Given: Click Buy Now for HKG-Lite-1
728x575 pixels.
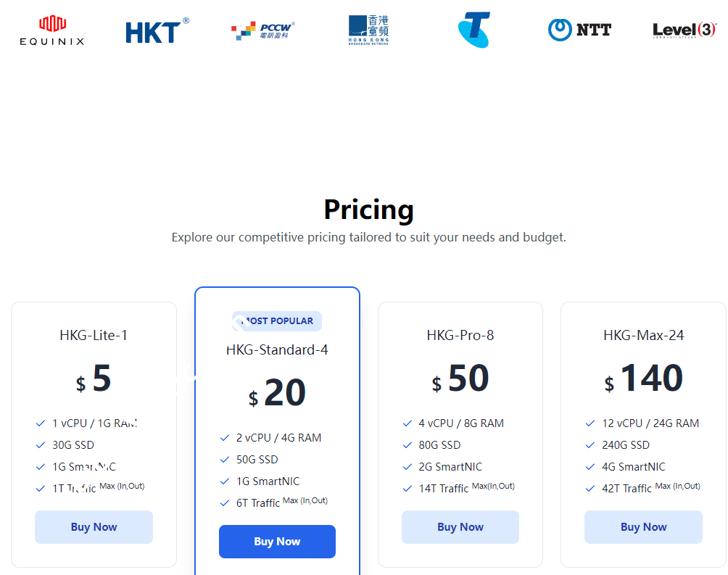Looking at the screenshot, I should pyautogui.click(x=94, y=527).
